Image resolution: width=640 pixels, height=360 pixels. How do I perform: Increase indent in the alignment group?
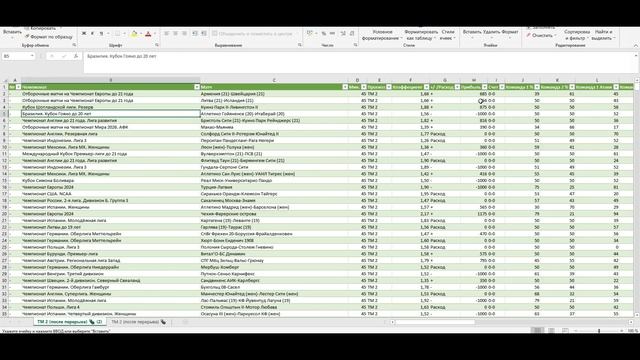(x=204, y=33)
